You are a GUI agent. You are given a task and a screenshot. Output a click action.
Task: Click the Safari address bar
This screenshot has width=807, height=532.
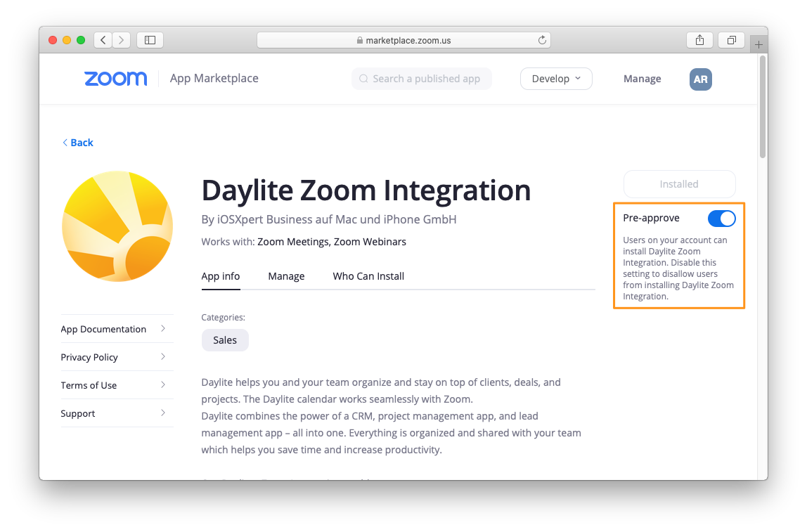pyautogui.click(x=404, y=40)
